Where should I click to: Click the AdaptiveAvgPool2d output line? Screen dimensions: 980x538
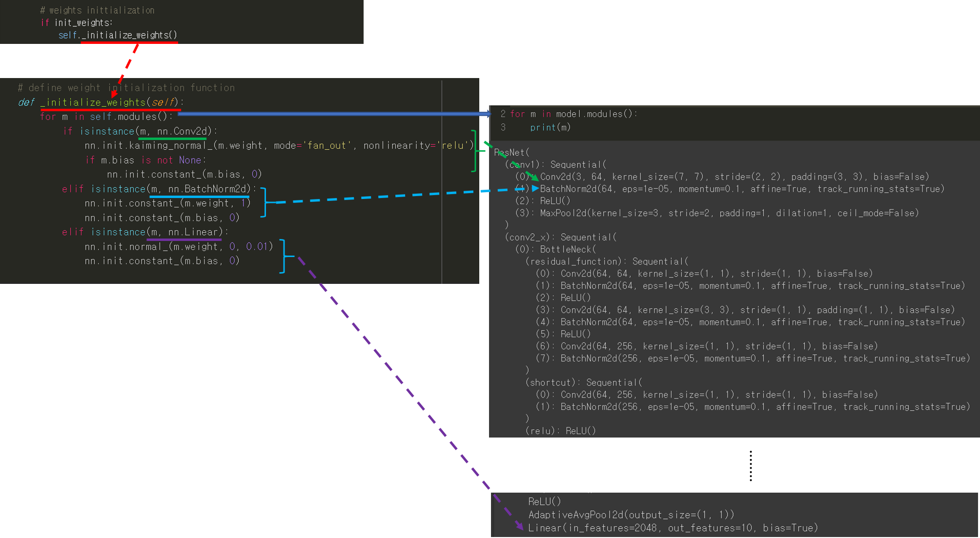tap(631, 515)
